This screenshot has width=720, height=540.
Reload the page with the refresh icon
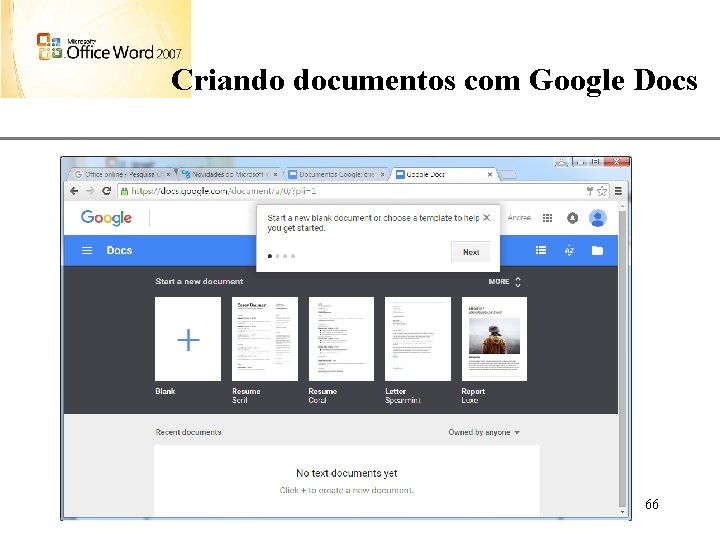[107, 191]
